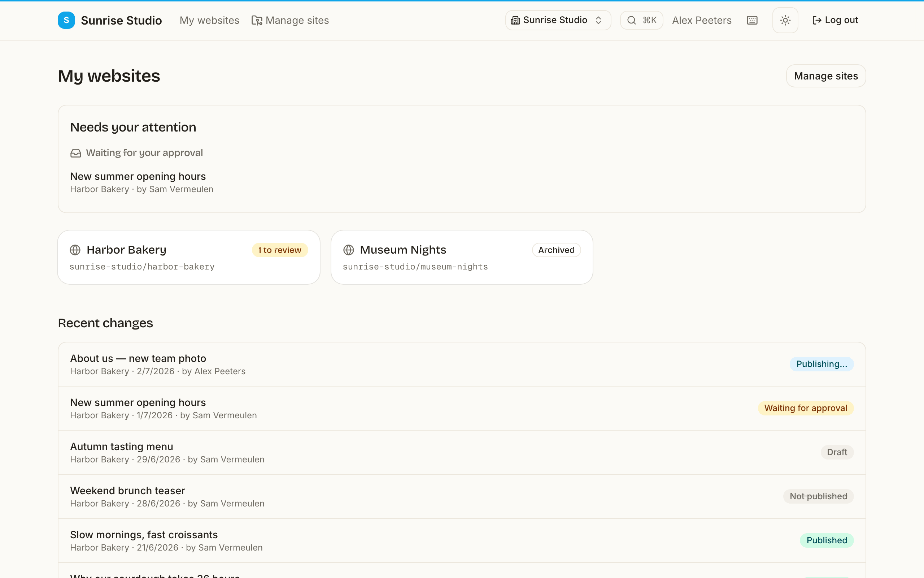Click sunrise-studio/harbor-bakery path text
924x578 pixels.
click(142, 267)
